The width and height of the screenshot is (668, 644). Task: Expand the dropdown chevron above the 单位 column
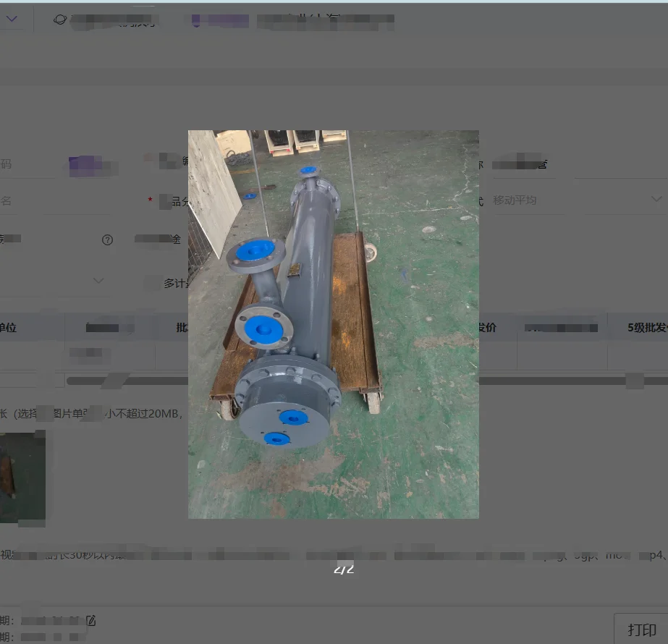coord(98,280)
